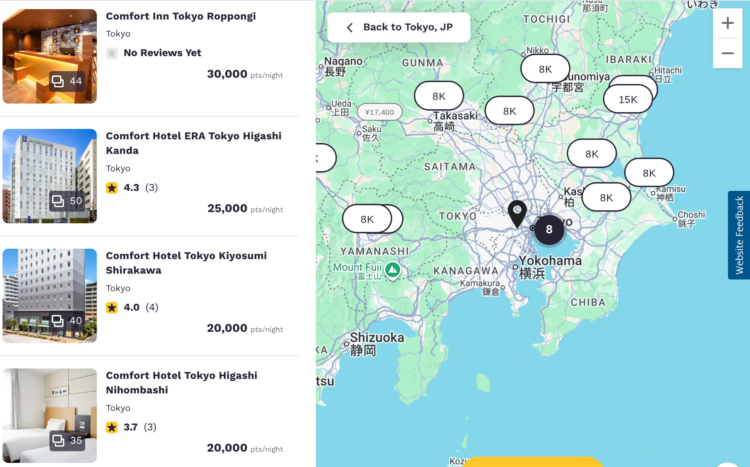This screenshot has width=750, height=467.
Task: Click the (4) review count beside 4.0
Action: (152, 307)
